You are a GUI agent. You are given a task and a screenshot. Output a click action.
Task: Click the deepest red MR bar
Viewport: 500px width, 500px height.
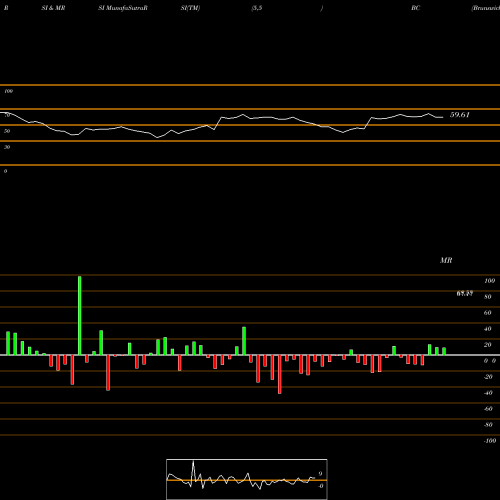(x=280, y=374)
